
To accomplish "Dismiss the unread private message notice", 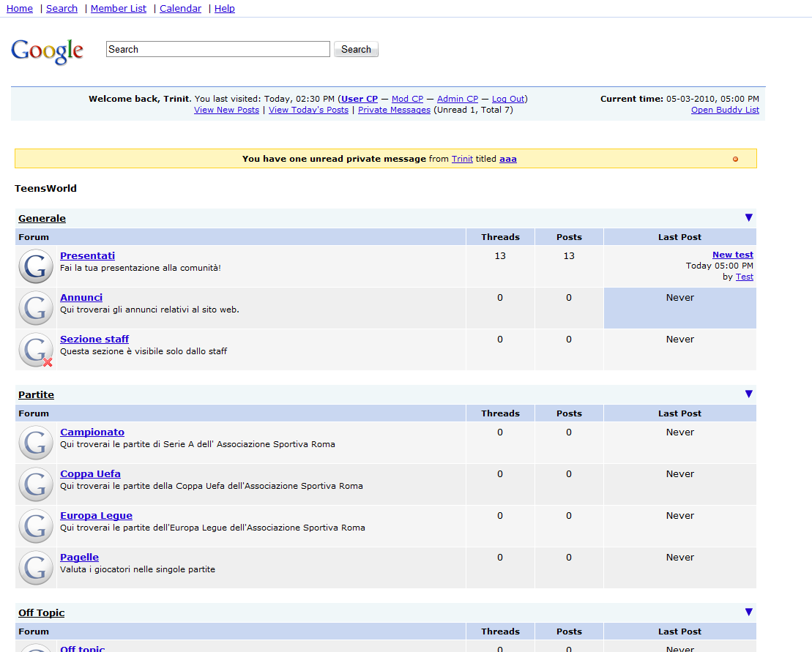I will [x=735, y=159].
